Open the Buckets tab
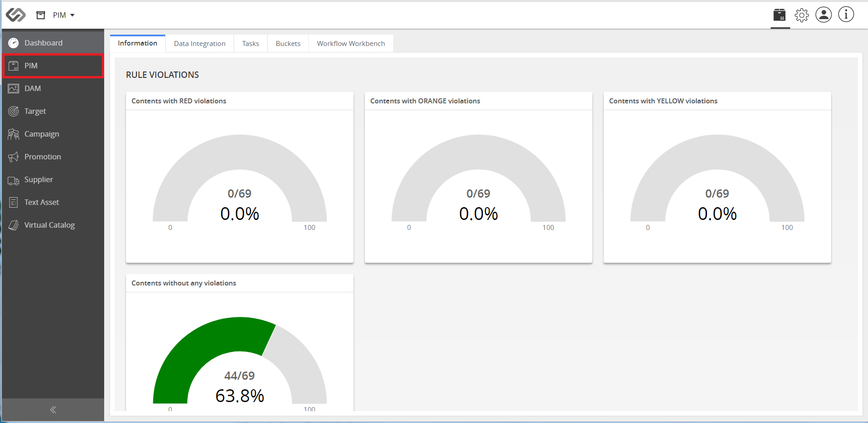The height and width of the screenshot is (423, 868). 288,43
